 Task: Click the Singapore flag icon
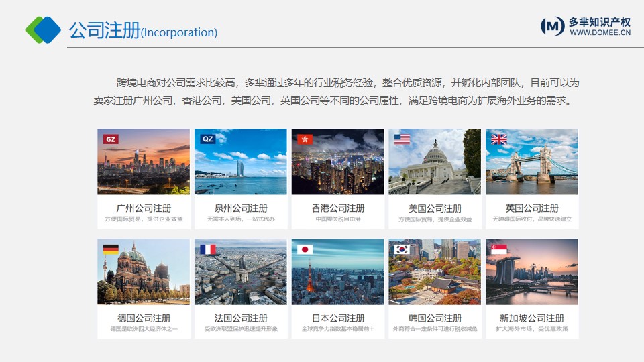click(x=499, y=249)
